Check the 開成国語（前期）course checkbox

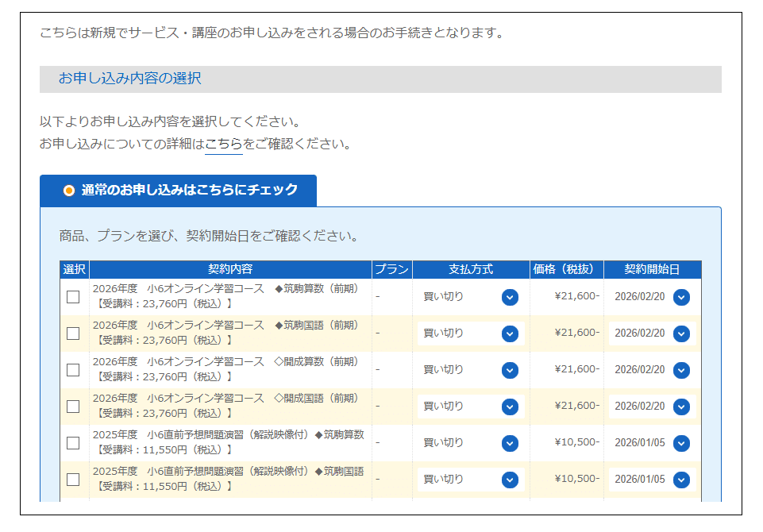[x=73, y=407]
